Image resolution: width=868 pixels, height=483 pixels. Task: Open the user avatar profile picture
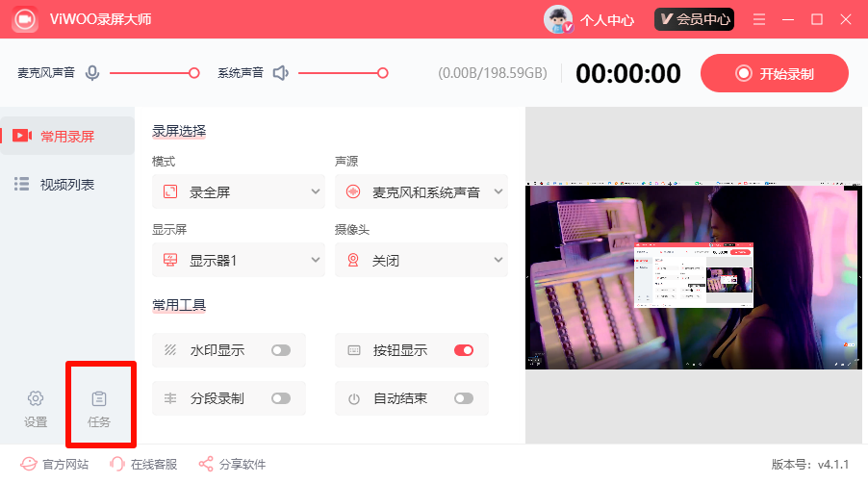coord(558,19)
